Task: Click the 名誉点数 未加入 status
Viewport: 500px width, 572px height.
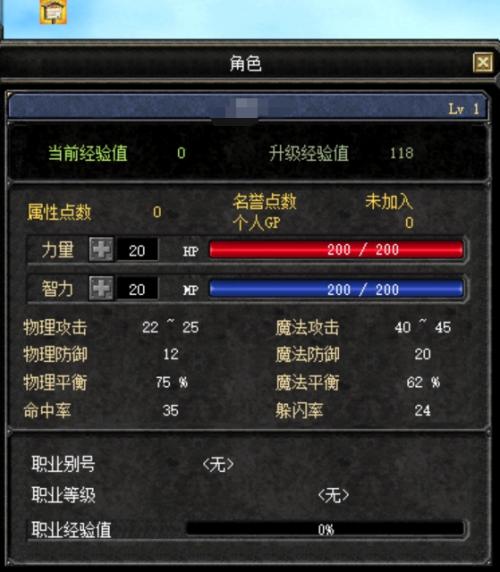Action: pos(389,201)
